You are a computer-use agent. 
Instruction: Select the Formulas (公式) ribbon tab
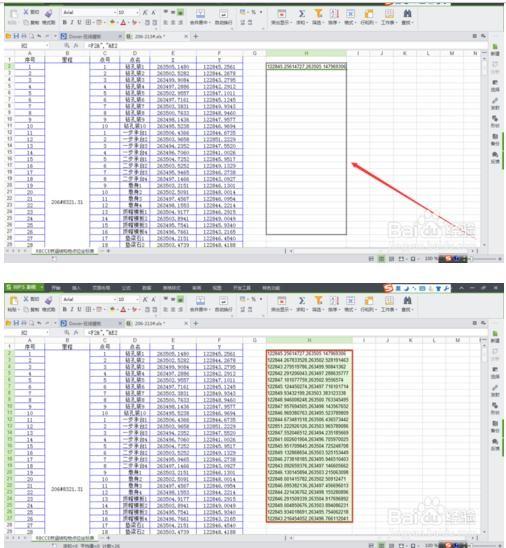click(x=126, y=288)
